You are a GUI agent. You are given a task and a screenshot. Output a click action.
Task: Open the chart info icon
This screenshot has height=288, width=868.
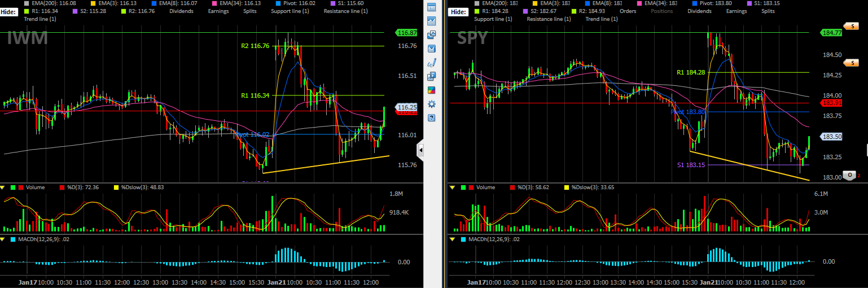click(432, 76)
